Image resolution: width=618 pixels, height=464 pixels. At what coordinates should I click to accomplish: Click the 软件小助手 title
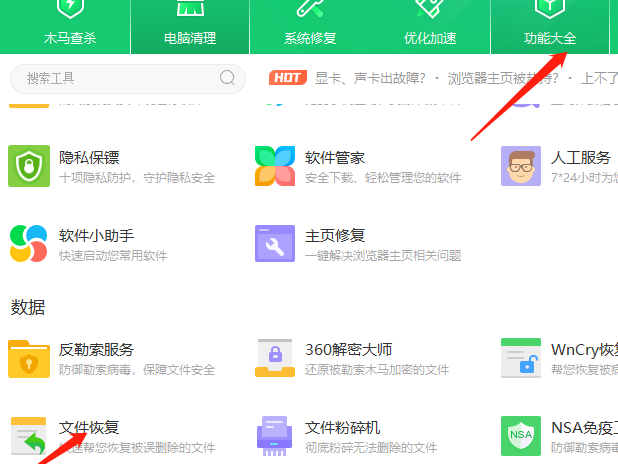coord(97,236)
